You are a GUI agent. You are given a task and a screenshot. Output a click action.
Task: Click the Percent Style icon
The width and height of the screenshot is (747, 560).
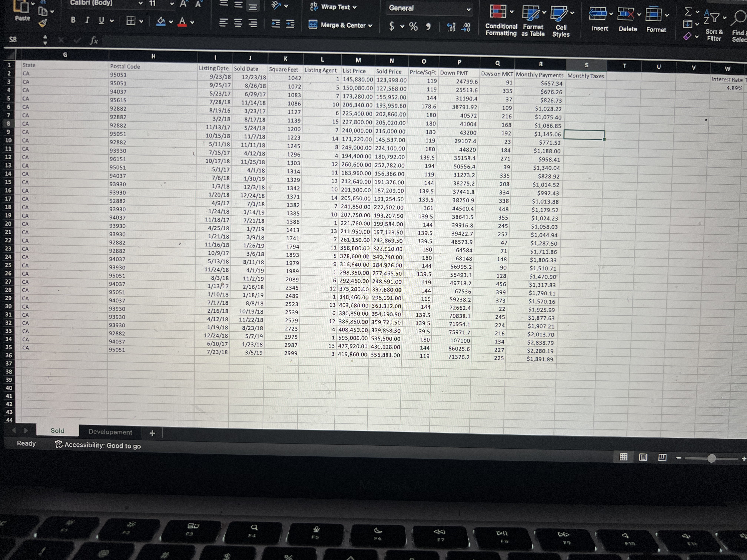pos(413,26)
